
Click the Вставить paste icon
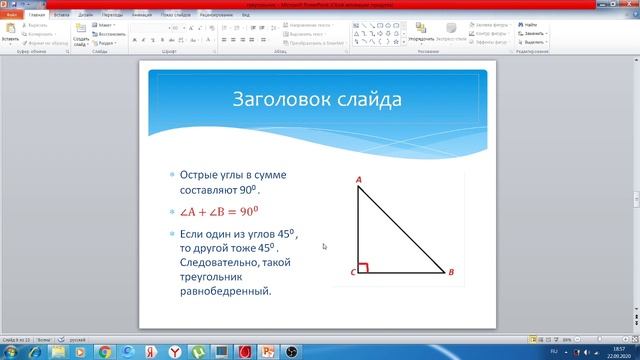[x=10, y=29]
